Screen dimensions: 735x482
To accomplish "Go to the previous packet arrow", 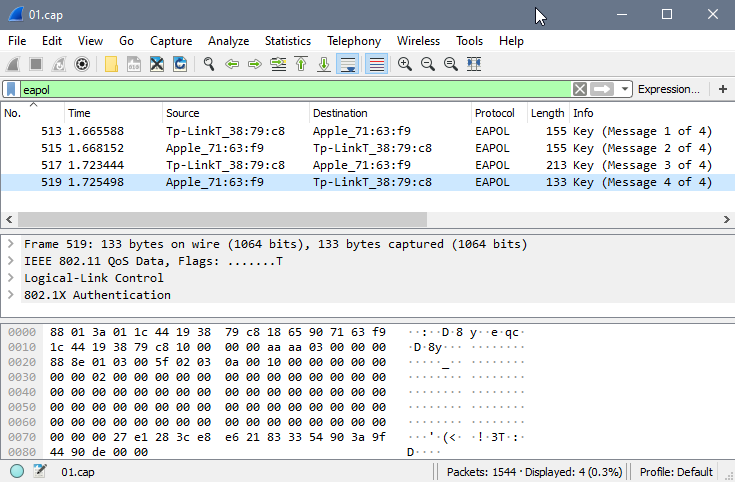I will click(x=232, y=64).
